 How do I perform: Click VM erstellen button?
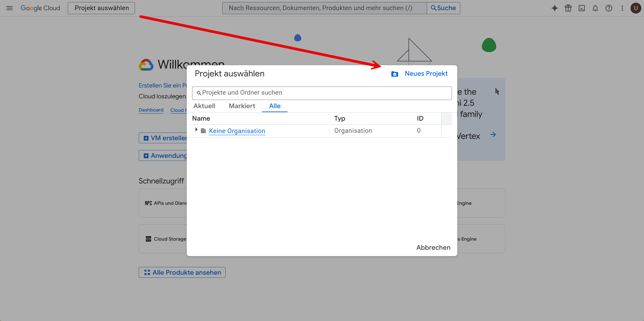[x=163, y=138]
